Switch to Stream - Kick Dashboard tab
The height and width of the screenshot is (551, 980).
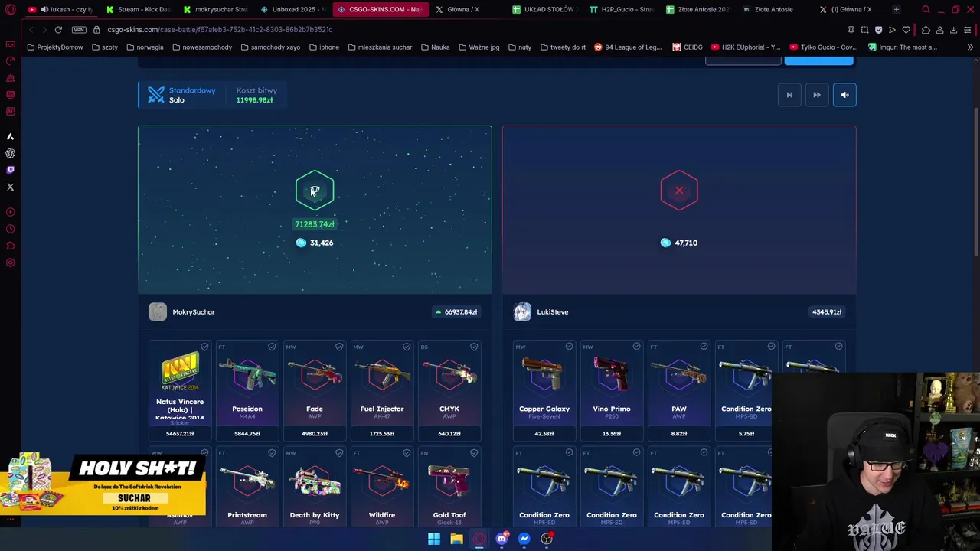(x=139, y=10)
